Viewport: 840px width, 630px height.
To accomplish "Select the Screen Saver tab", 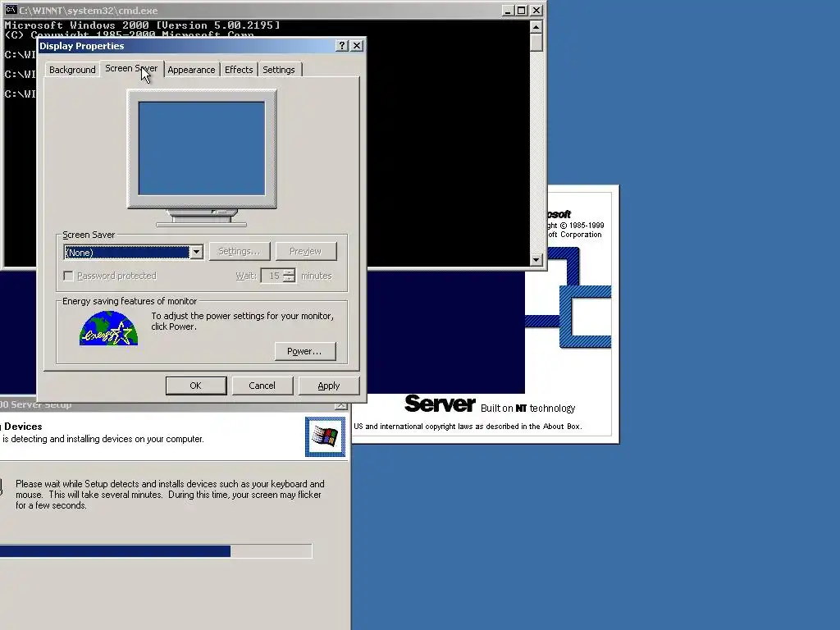I will pos(131,69).
